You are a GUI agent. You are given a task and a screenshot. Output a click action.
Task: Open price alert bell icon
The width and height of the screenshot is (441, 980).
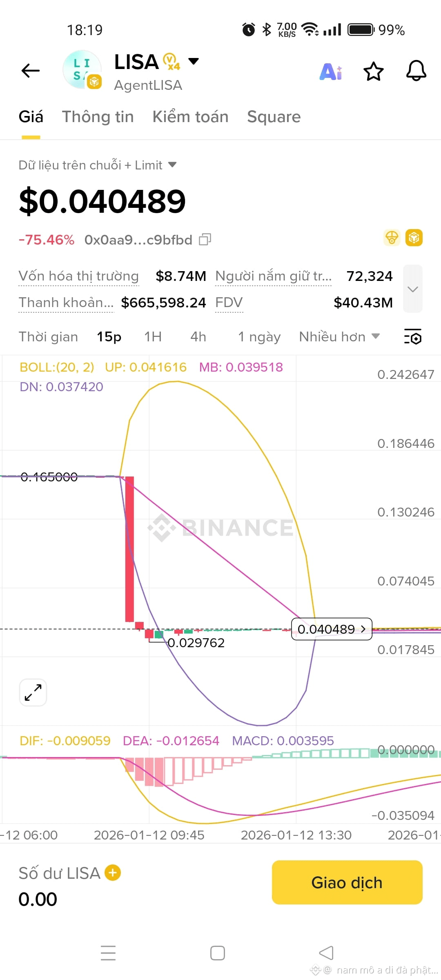click(416, 71)
